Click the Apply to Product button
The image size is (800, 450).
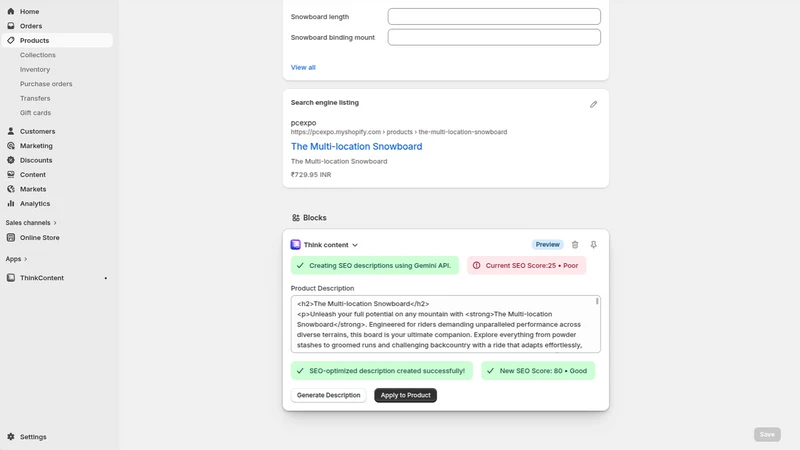click(x=406, y=395)
